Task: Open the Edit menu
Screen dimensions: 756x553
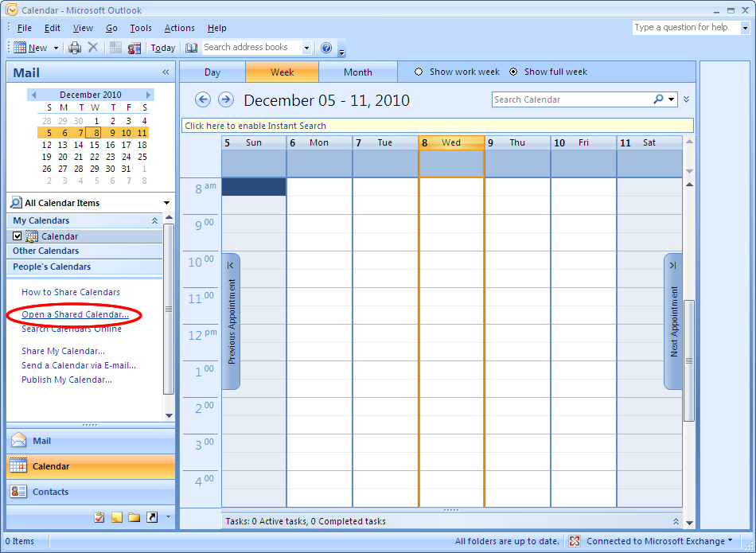Action: 52,28
